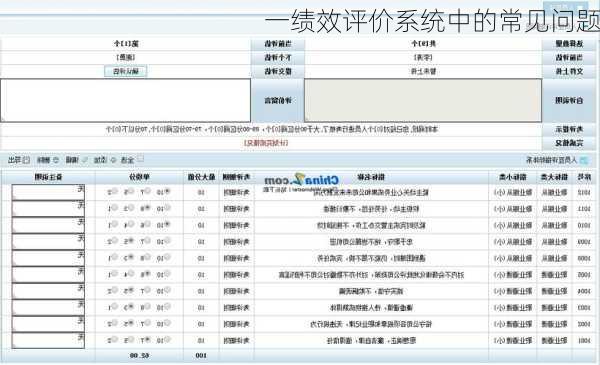600x365 pixels.
Task: Click the 确认评估 confirm evaluation button
Action: click(x=126, y=71)
